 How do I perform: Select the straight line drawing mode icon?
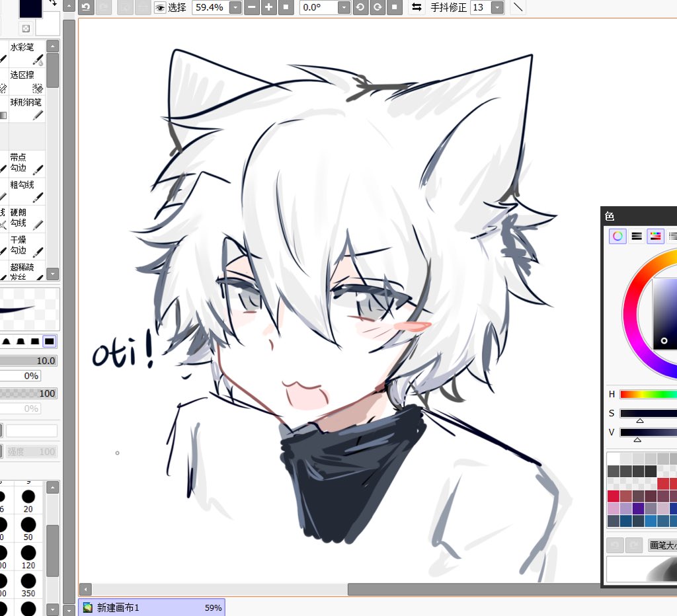tap(518, 7)
